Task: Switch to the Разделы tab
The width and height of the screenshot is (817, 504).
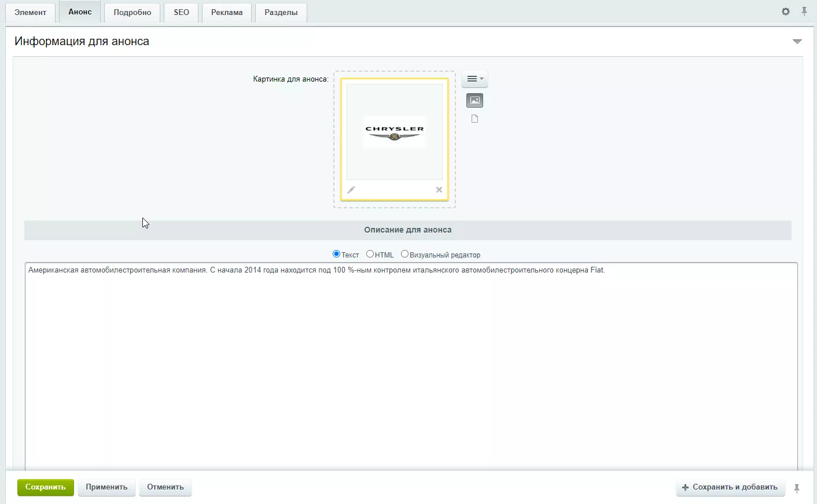Action: point(281,12)
